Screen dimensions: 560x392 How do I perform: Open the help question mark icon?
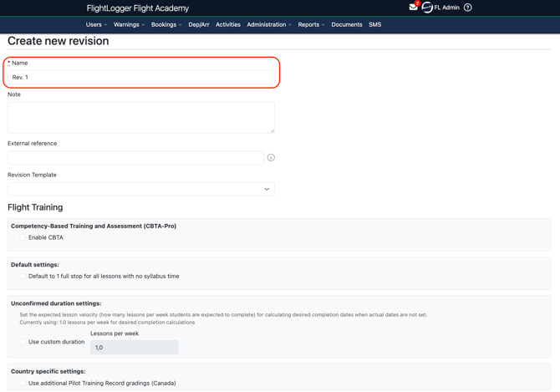pos(467,8)
